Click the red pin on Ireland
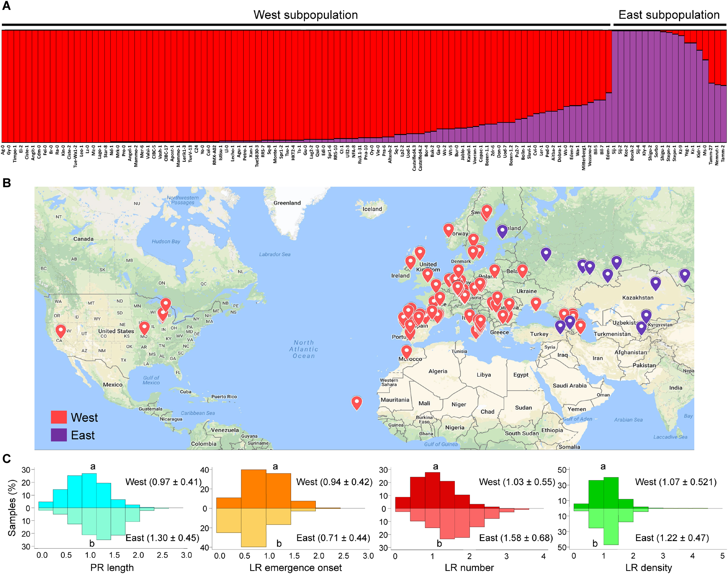This screenshot has height=574, width=728. pyautogui.click(x=410, y=262)
